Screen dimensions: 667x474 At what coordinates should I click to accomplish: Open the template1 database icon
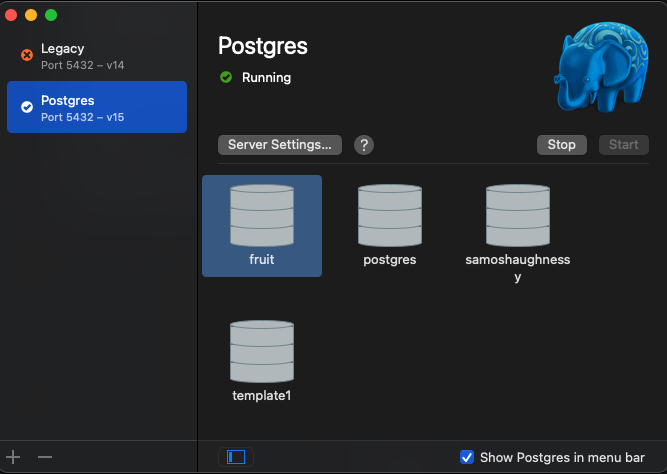pos(262,351)
